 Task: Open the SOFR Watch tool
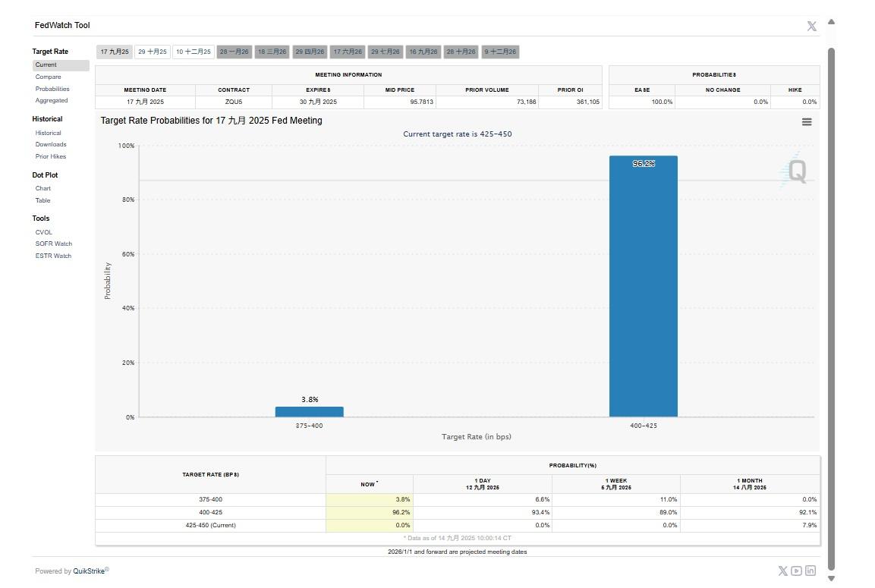click(x=54, y=244)
